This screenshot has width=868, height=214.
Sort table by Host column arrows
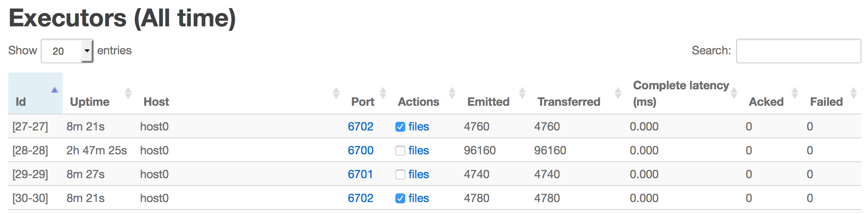click(336, 93)
